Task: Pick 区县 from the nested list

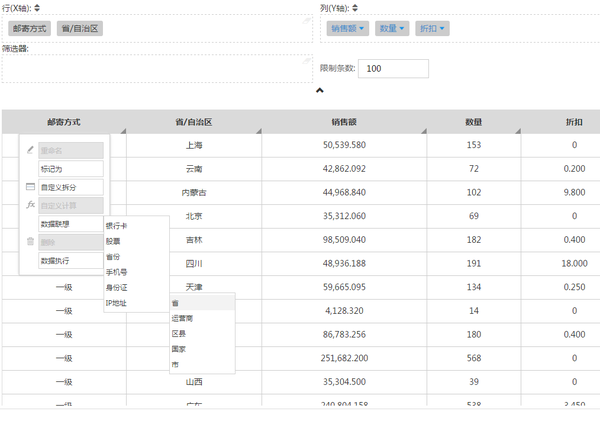Action: [x=202, y=334]
